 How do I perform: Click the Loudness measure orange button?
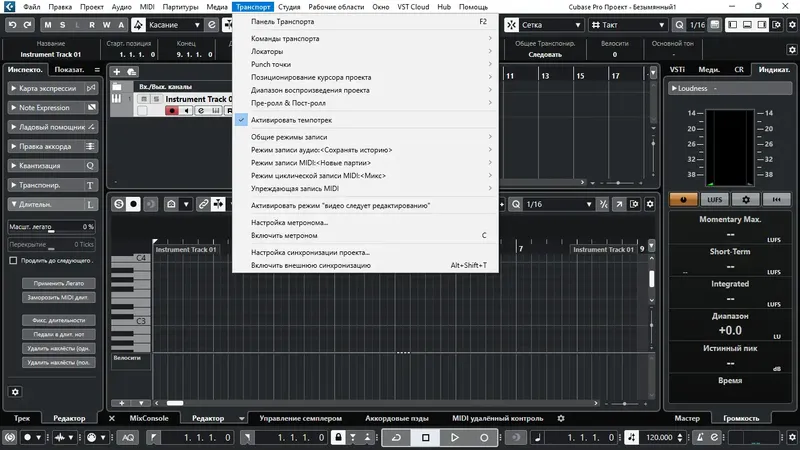coord(683,199)
